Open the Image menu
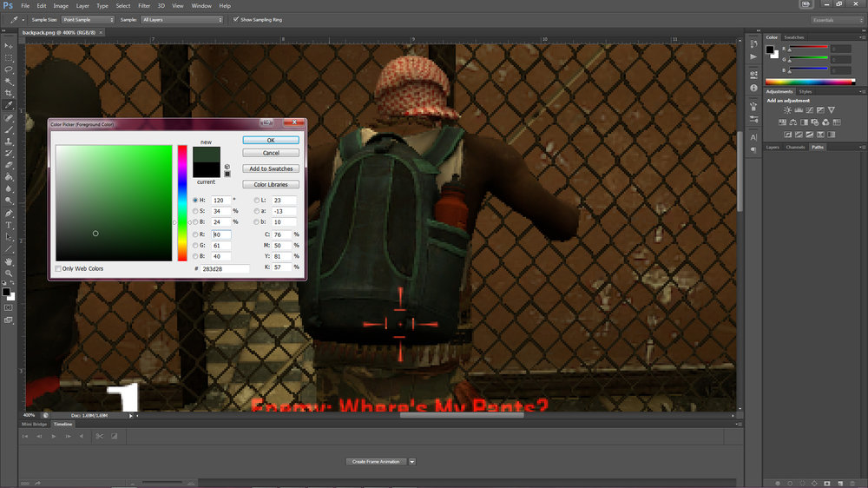 (x=61, y=6)
